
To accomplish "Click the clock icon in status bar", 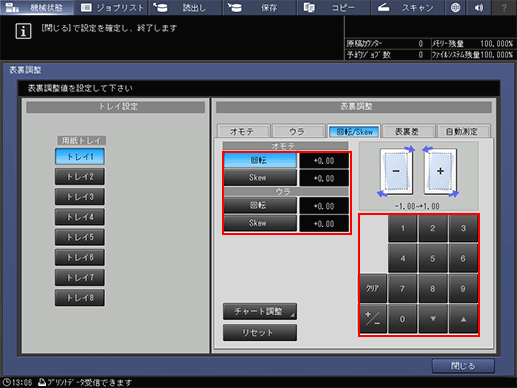I will point(6,382).
